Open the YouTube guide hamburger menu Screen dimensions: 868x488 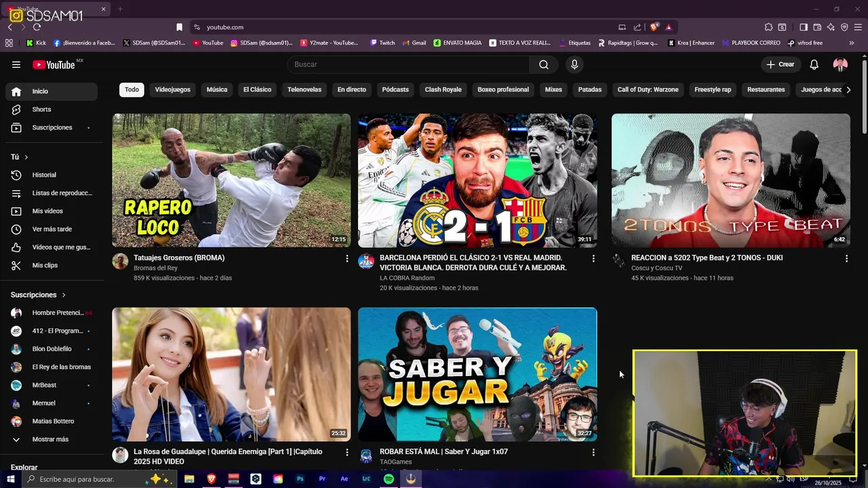(x=16, y=64)
